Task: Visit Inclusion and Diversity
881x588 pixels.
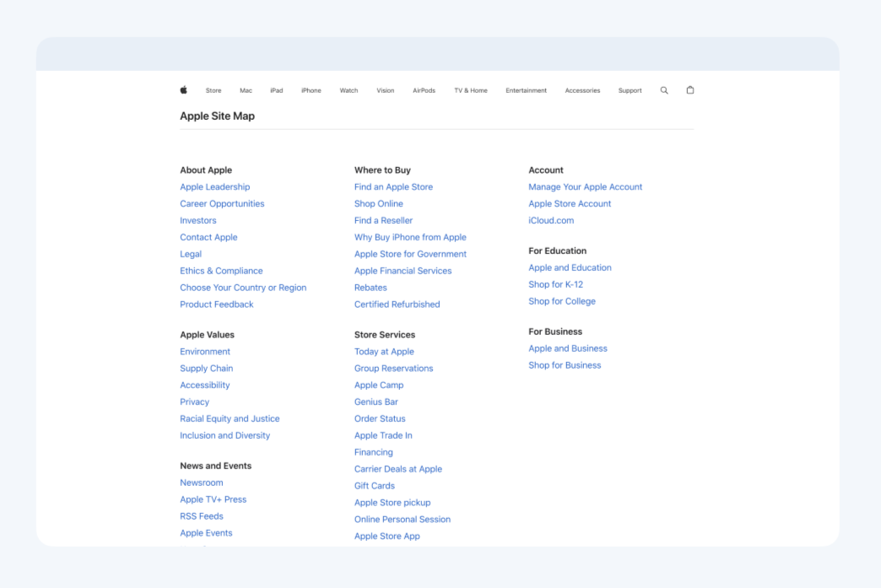Action: click(224, 436)
